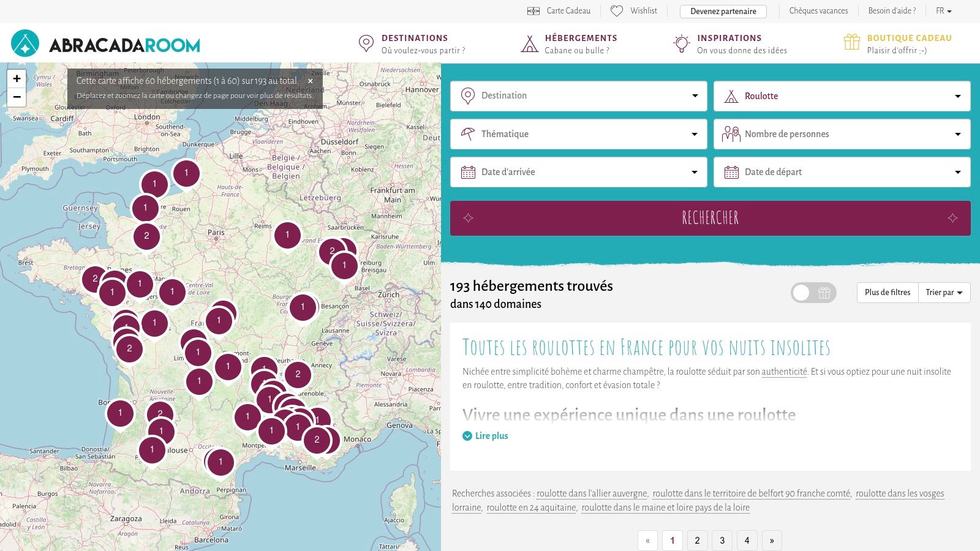This screenshot has height=551, width=980.
Task: Open the Date de départ picker
Action: click(842, 172)
